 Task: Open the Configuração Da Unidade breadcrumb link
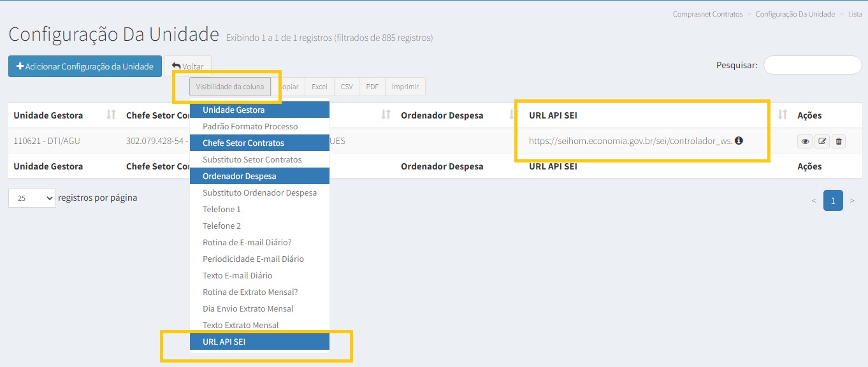click(795, 14)
